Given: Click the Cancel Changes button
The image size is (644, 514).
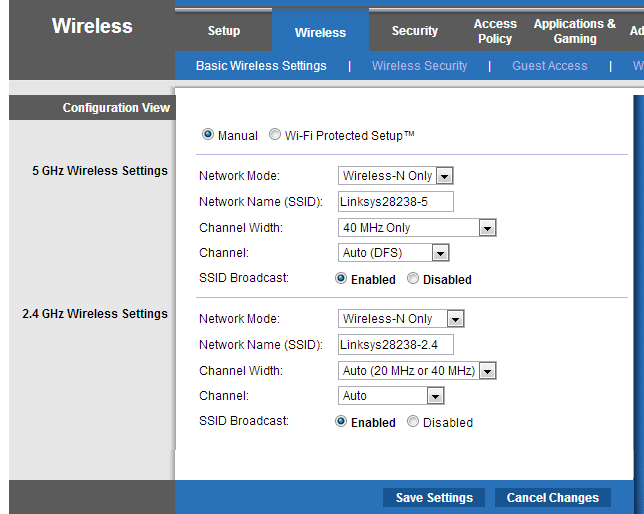Looking at the screenshot, I should click(x=553, y=497).
